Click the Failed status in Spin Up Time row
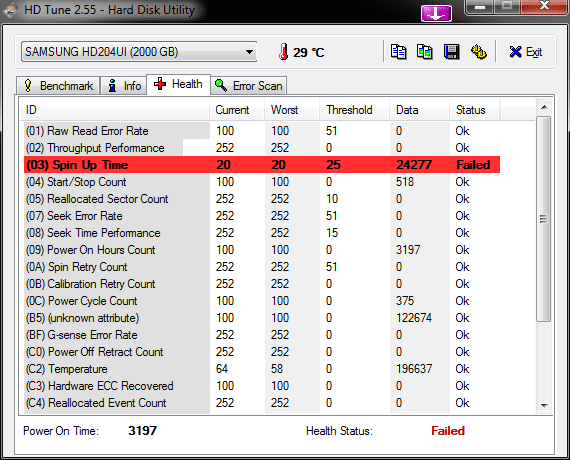The height and width of the screenshot is (460, 570). (473, 165)
